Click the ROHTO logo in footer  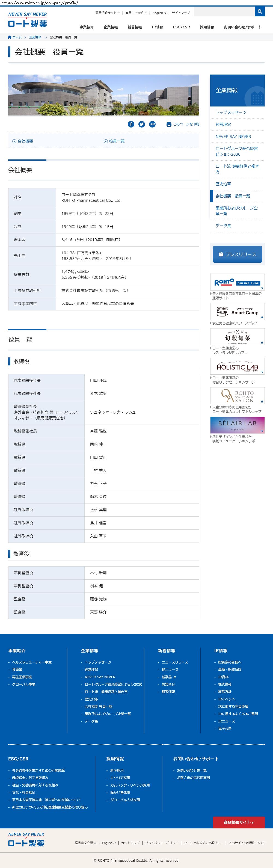point(26,839)
